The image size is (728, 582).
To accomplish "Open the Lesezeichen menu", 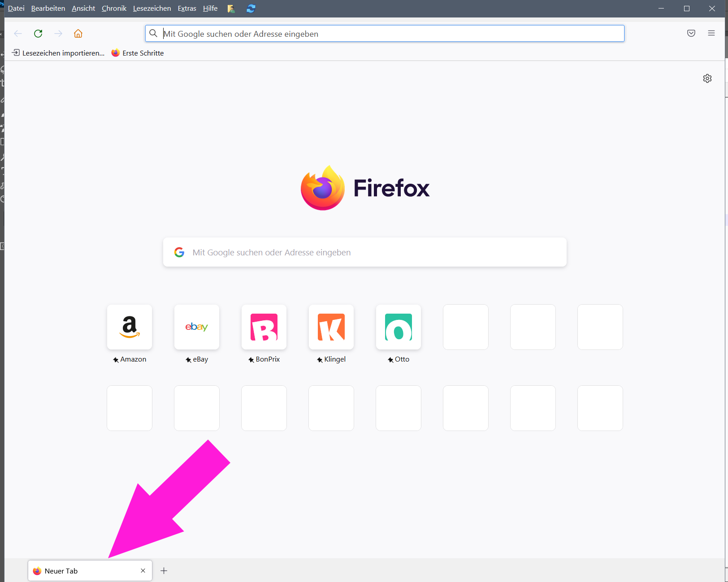I will pyautogui.click(x=152, y=9).
